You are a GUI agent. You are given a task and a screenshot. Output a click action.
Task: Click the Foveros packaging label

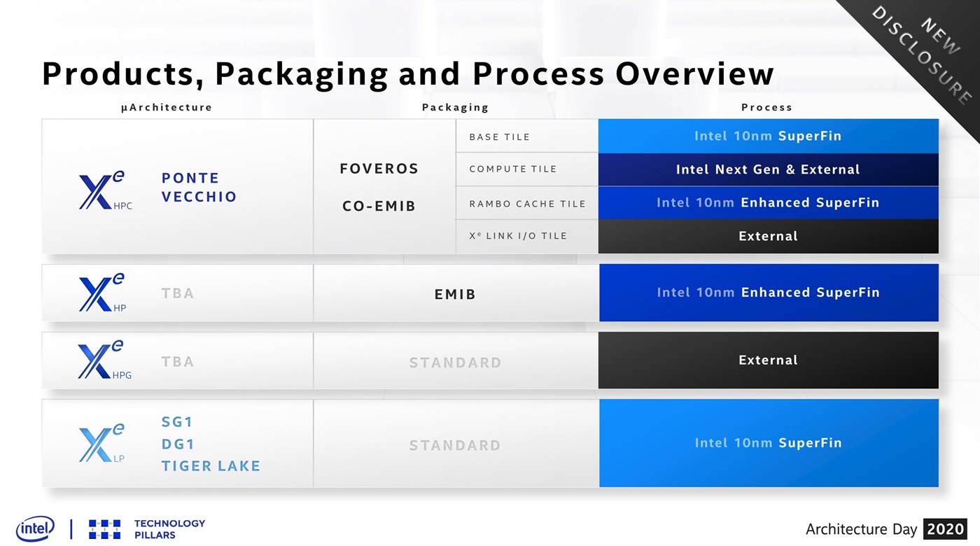click(379, 169)
